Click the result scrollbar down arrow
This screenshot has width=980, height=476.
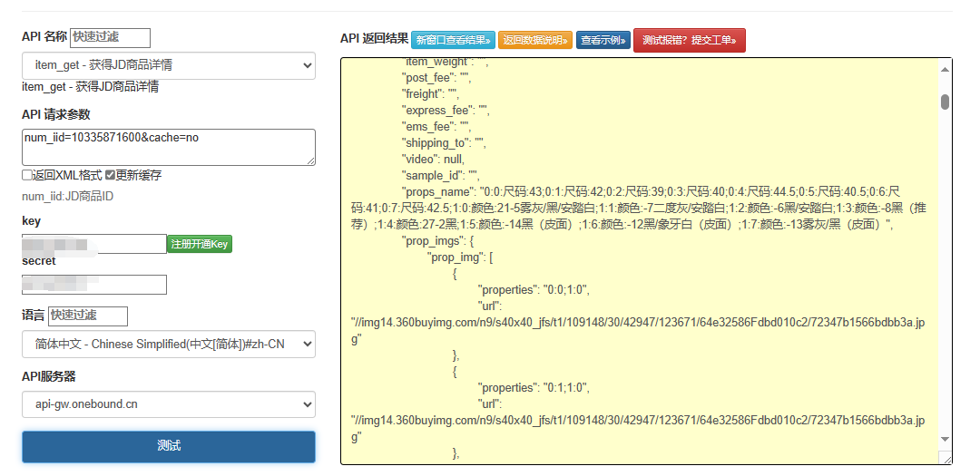point(945,439)
